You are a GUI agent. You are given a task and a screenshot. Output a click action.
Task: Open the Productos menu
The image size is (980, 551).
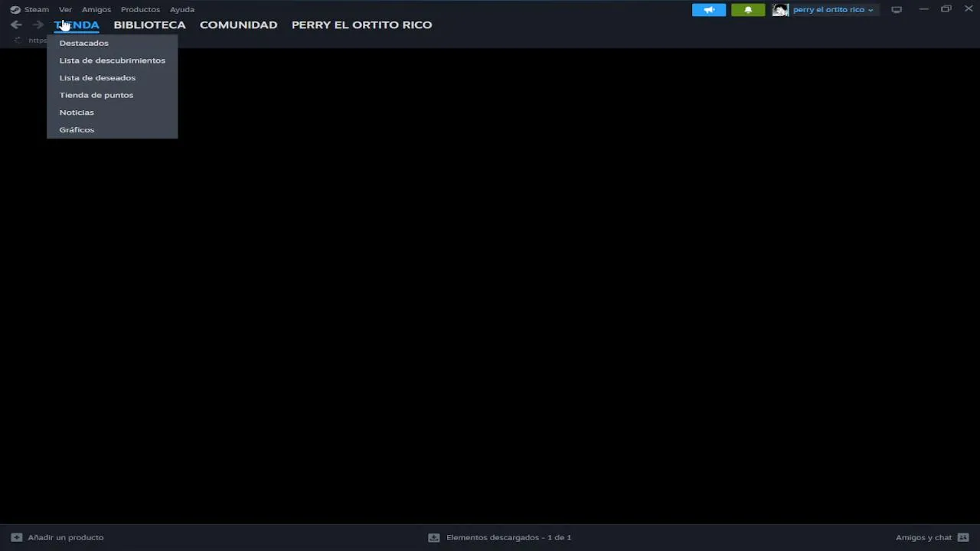point(140,9)
